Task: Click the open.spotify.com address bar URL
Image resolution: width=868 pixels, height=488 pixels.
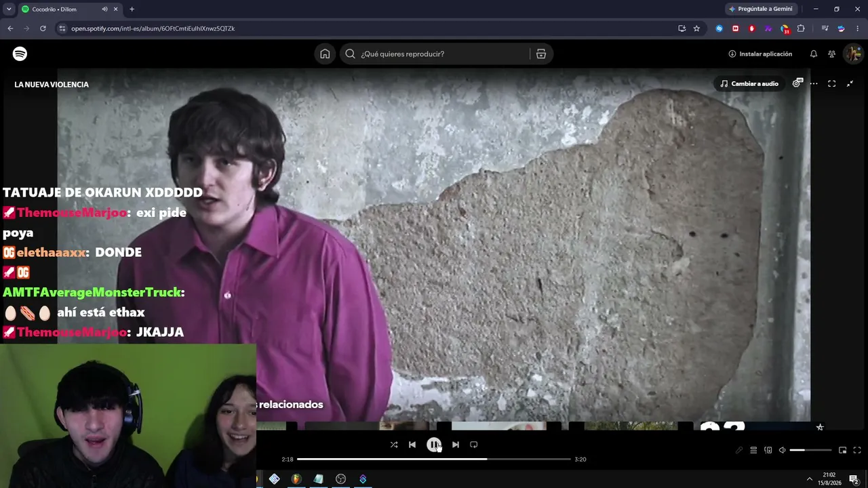Action: [x=153, y=28]
